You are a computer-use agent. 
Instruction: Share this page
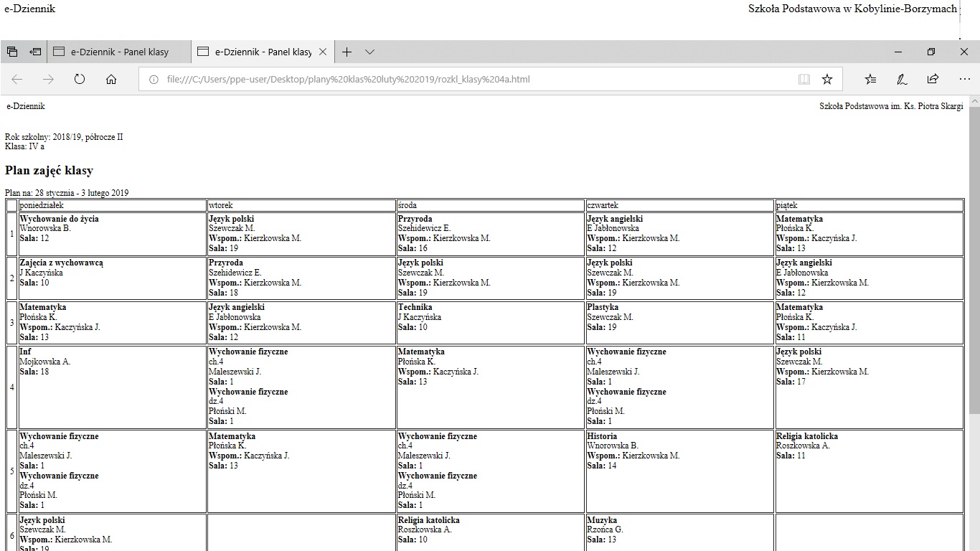point(933,79)
